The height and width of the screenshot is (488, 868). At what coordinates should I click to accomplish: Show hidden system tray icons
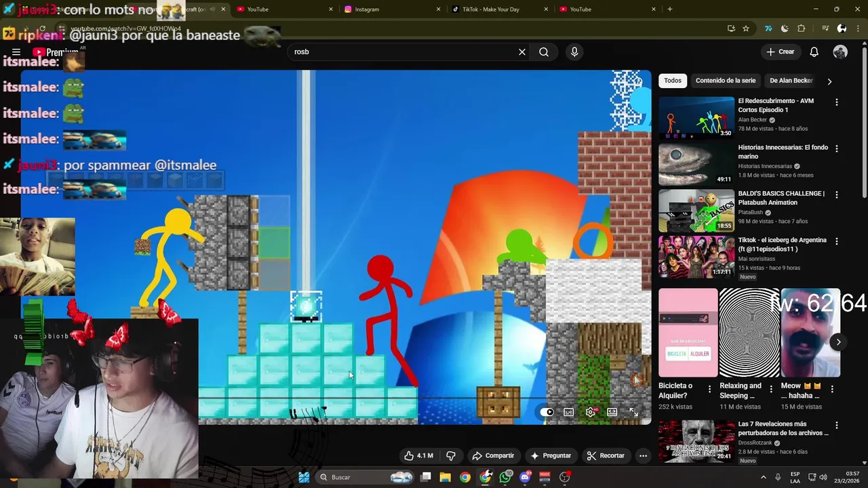point(763,477)
